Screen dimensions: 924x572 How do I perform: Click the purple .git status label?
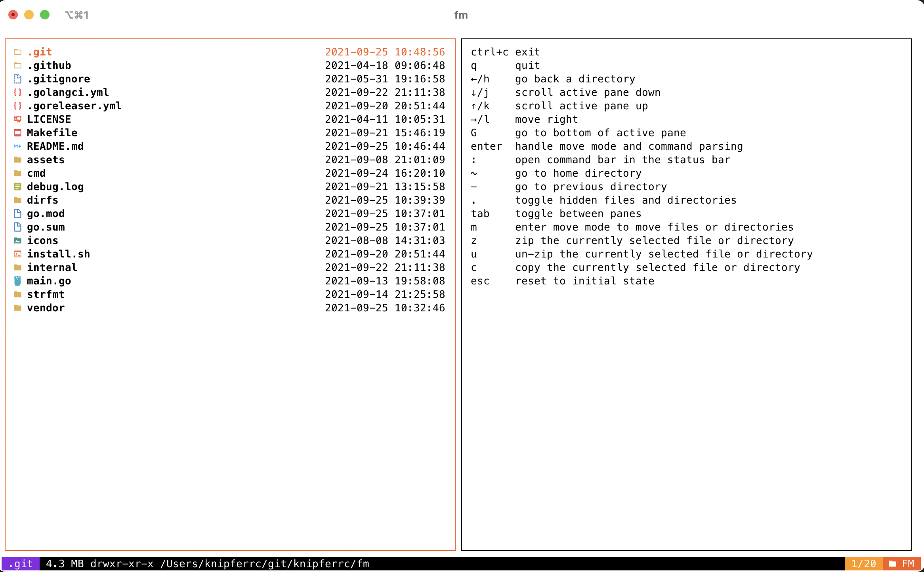21,564
